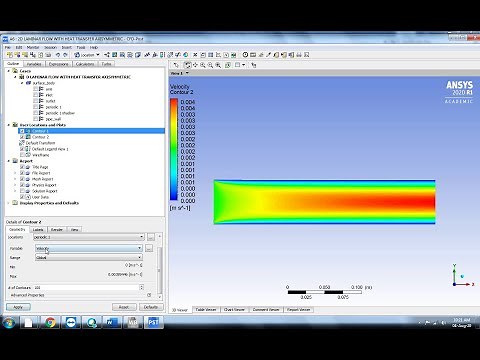Open the Range dropdown showing Global
Image resolution: width=480 pixels, height=360 pixels.
89,257
